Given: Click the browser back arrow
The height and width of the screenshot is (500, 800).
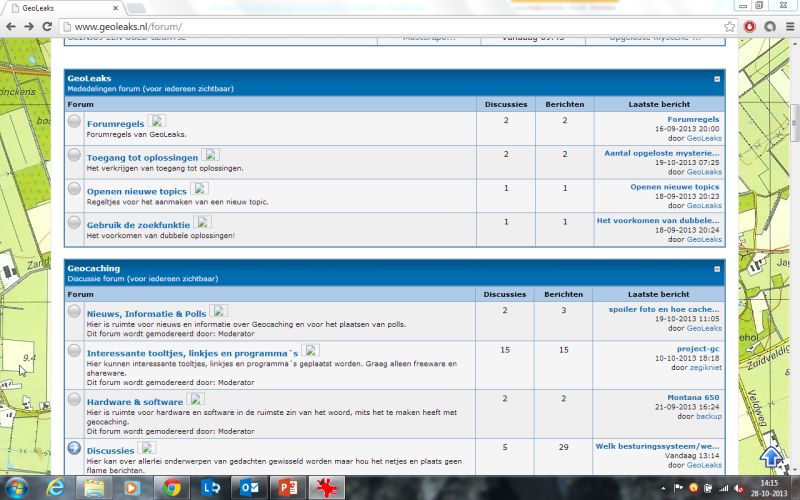Looking at the screenshot, I should (11, 27).
